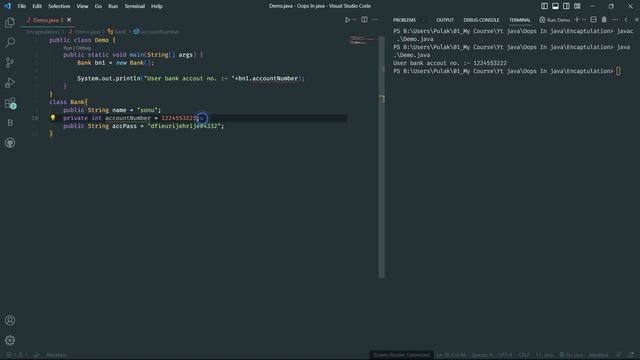Viewport: 640px width, 360px height.
Task: Split the terminal
Action: tap(593, 20)
